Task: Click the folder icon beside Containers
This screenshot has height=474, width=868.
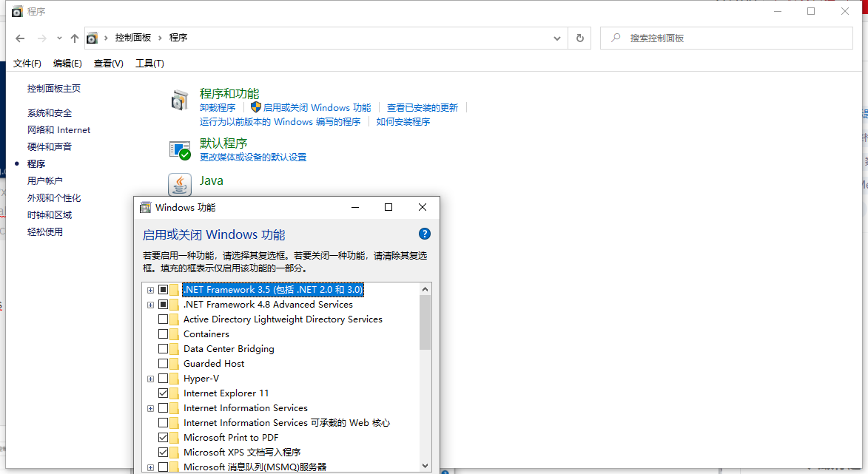Action: pyautogui.click(x=175, y=334)
